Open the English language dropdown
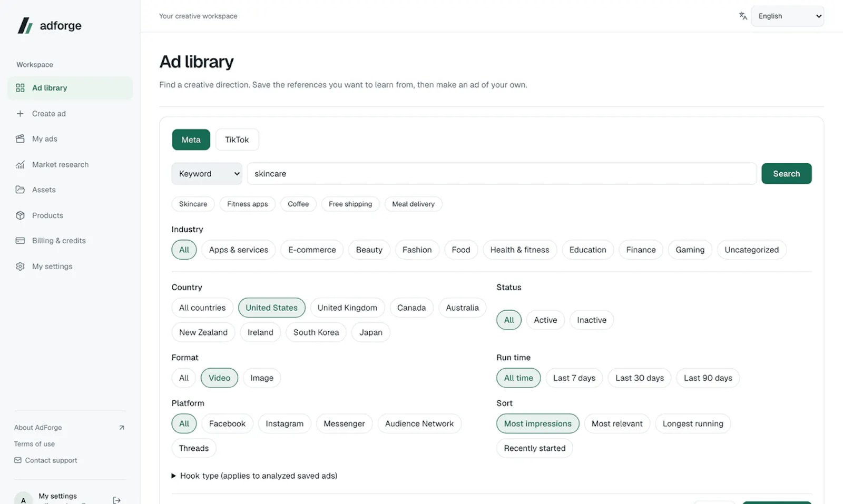 [x=787, y=16]
